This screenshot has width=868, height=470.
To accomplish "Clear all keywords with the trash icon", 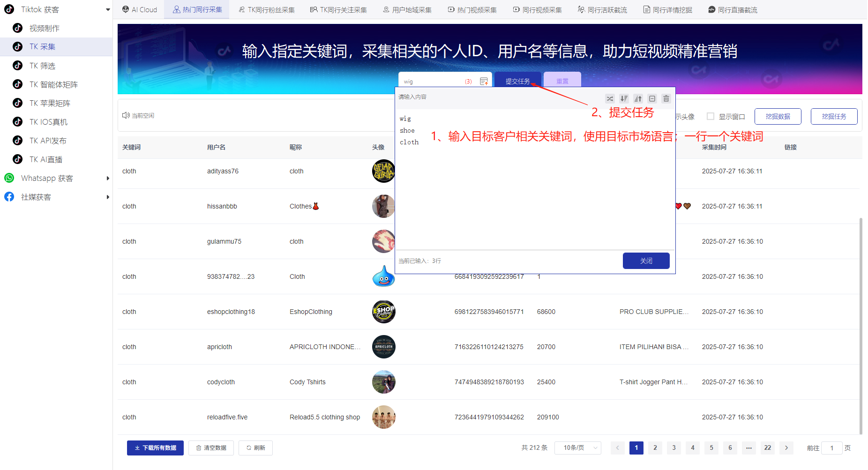I will tap(666, 98).
